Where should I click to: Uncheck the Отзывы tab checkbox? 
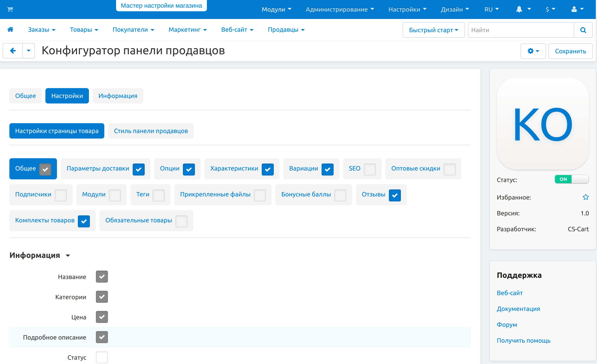coord(395,195)
